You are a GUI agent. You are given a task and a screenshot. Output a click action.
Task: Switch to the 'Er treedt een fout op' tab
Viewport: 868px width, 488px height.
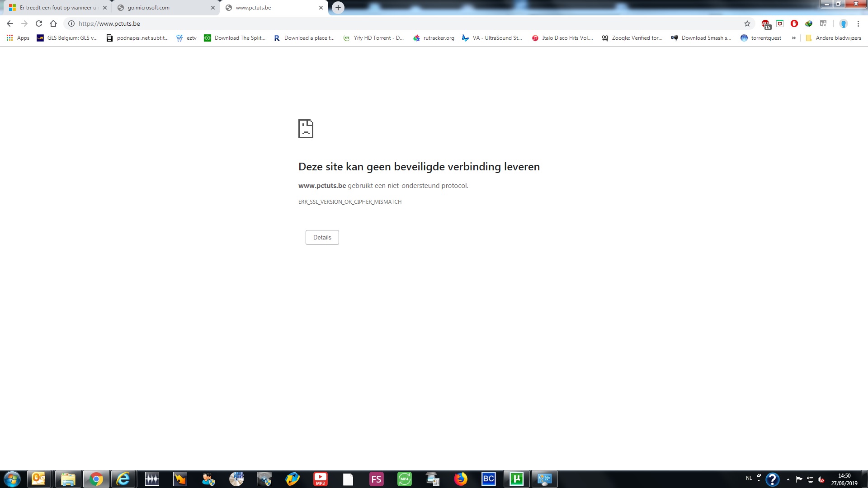54,8
